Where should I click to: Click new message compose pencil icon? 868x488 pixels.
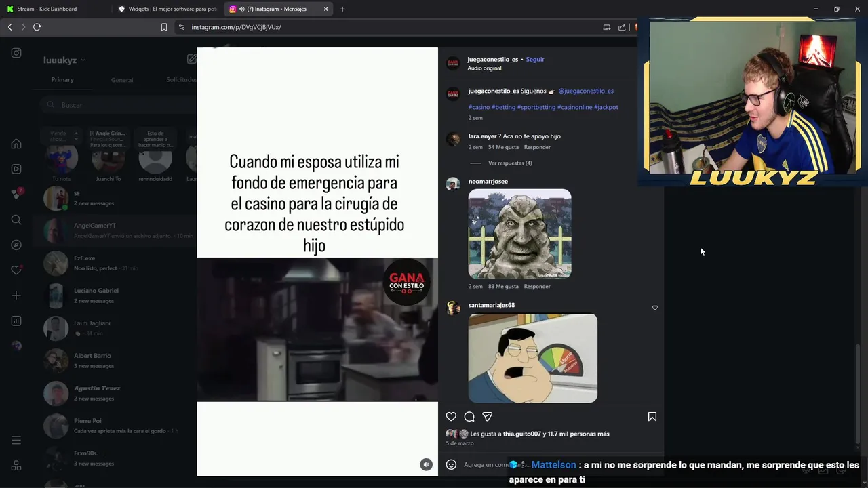(x=192, y=59)
